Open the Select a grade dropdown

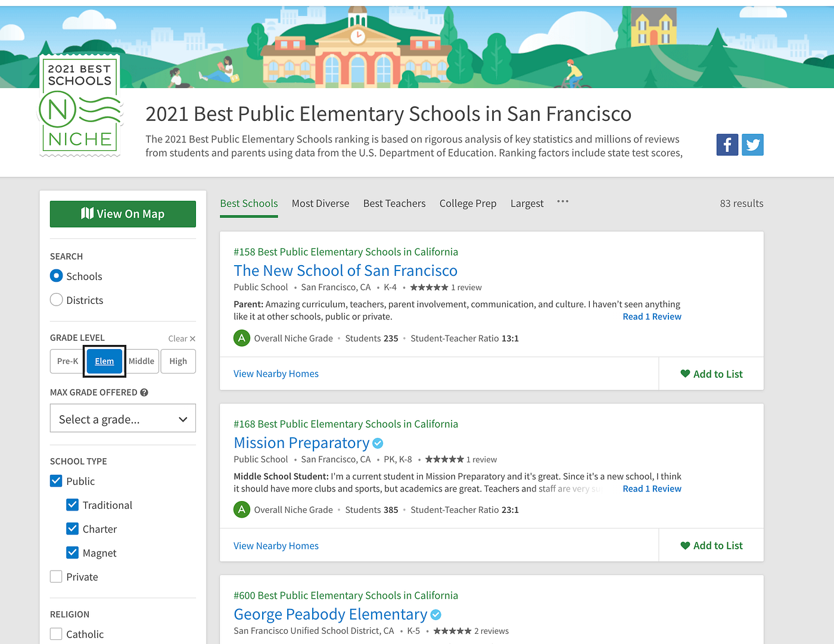click(x=123, y=419)
